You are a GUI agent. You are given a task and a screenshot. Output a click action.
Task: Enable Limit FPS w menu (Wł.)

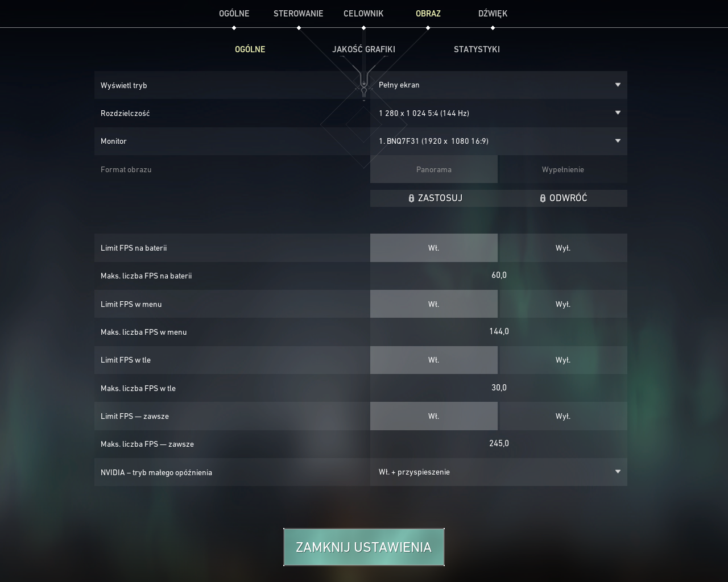coord(433,304)
